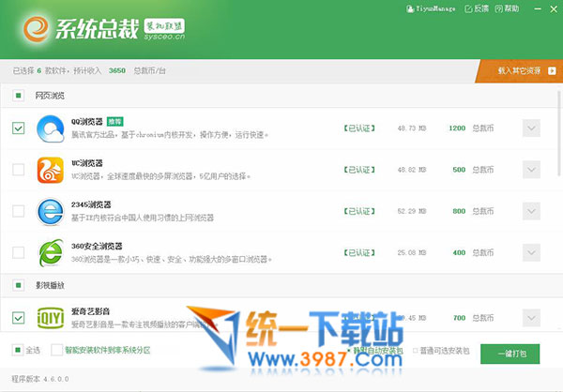The width and height of the screenshot is (563, 392).
Task: Toggle the 影视播放 category checkbox
Action: pos(19,285)
